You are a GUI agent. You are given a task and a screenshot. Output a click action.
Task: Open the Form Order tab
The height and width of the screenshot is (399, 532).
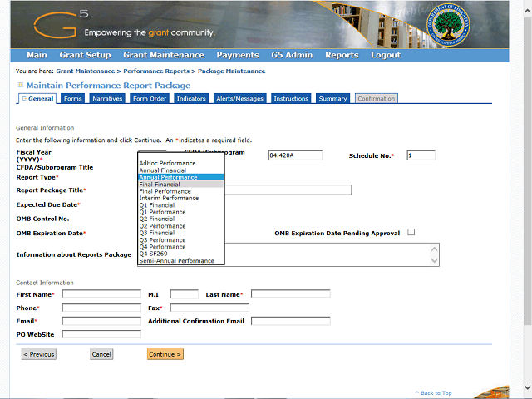[x=150, y=98]
